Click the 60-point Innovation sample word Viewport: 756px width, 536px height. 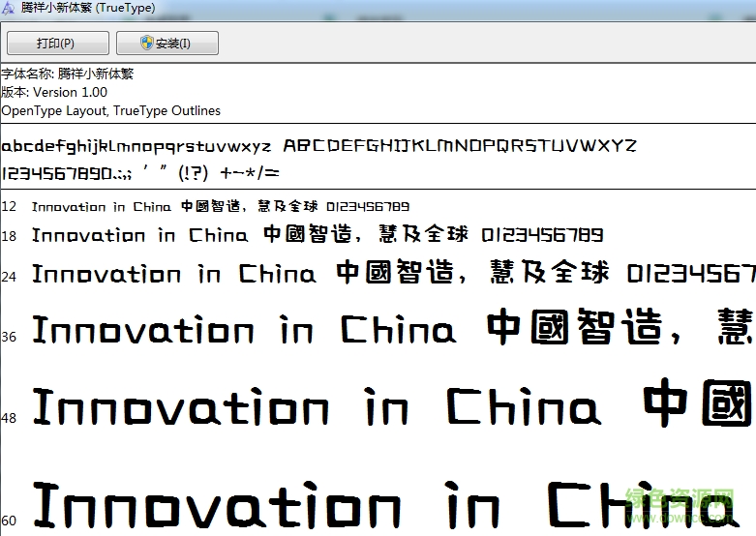pyautogui.click(x=217, y=504)
